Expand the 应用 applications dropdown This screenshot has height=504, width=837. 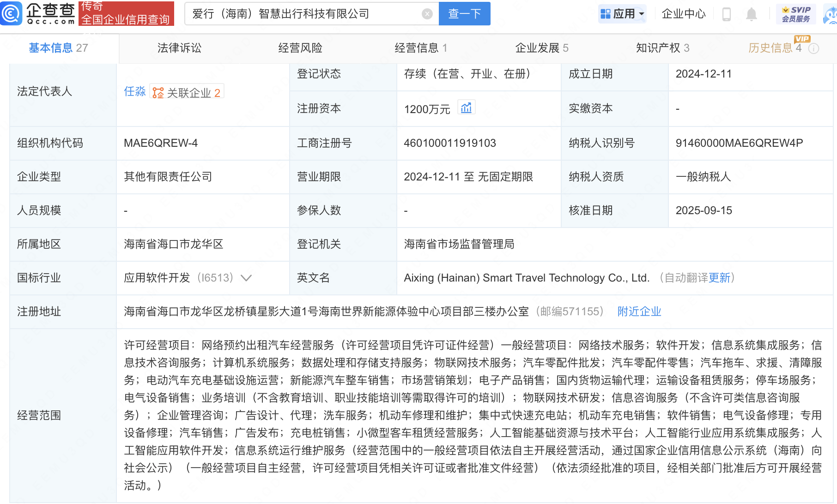pyautogui.click(x=622, y=14)
